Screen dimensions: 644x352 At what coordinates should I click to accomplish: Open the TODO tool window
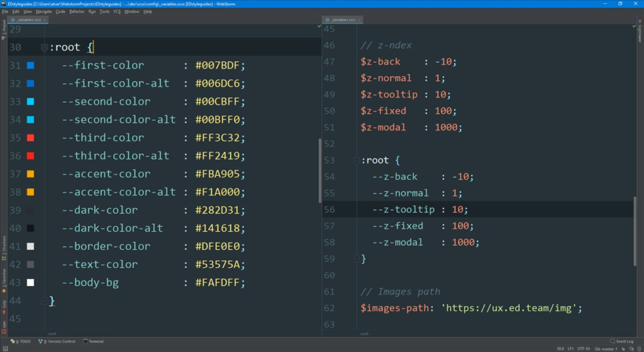22,341
